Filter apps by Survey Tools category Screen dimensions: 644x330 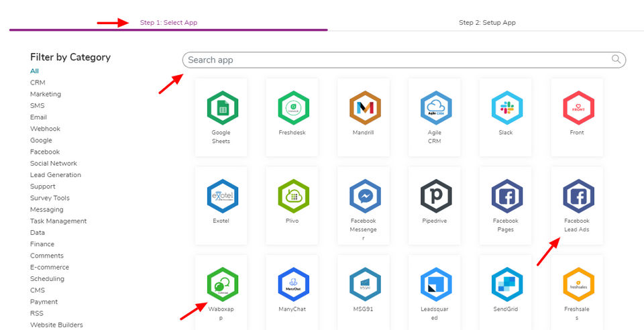[x=50, y=198]
